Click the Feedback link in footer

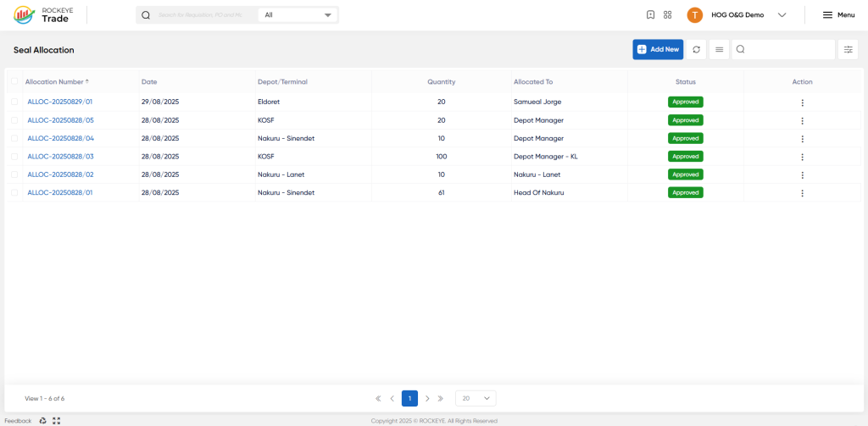tap(19, 420)
